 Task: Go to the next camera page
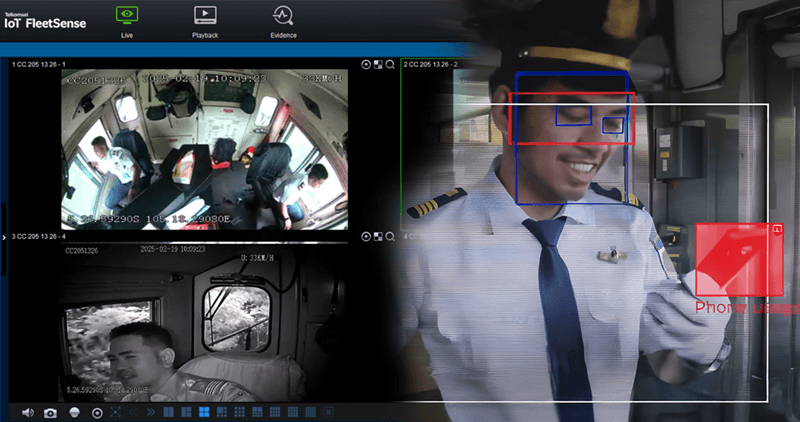click(151, 412)
